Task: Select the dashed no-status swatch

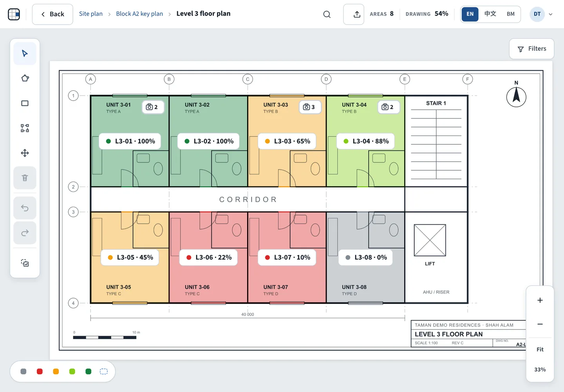Action: [104, 372]
